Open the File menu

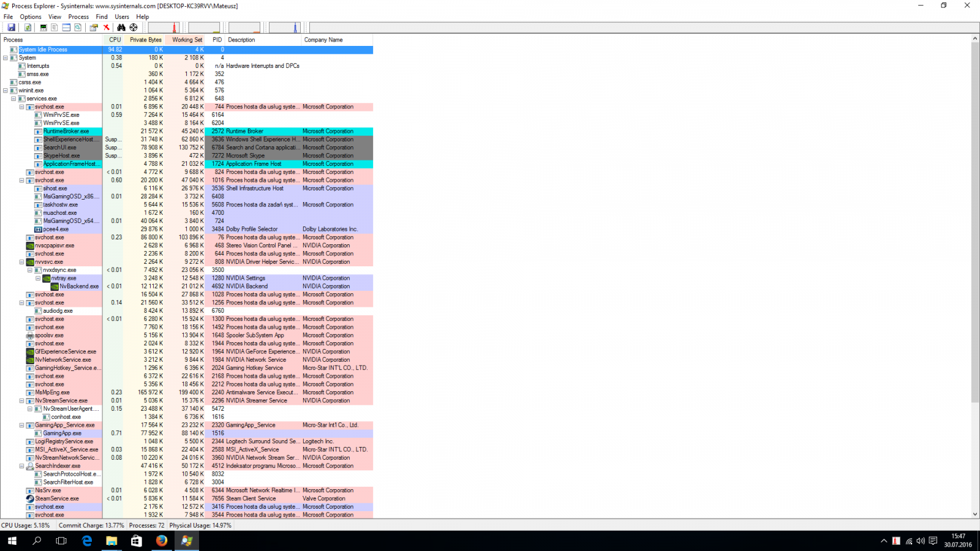(x=8, y=17)
